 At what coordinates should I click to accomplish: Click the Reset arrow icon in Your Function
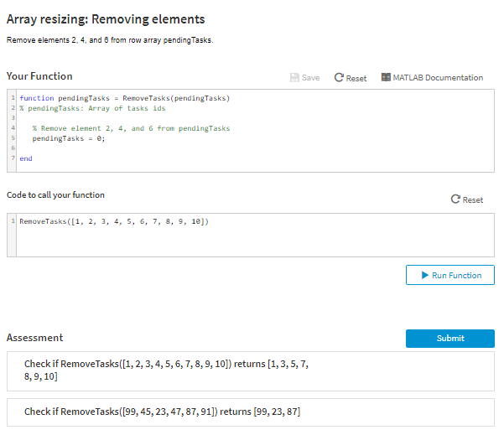tap(339, 77)
